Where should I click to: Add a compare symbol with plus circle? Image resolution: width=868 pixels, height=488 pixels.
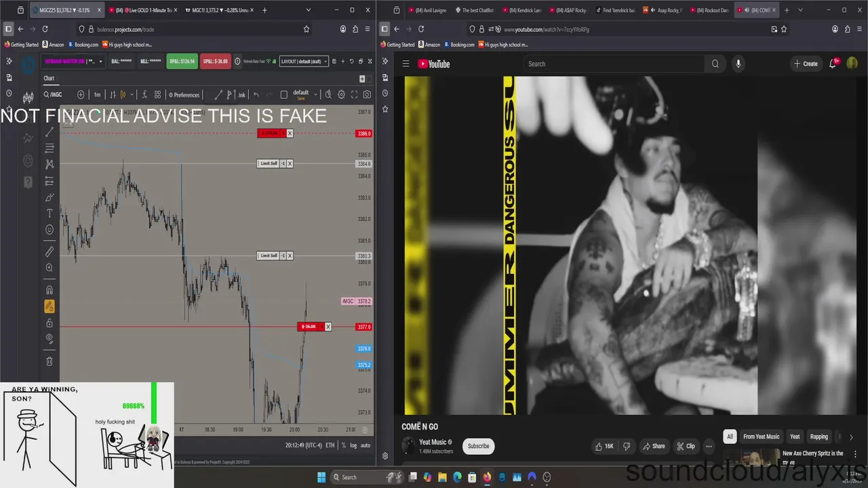click(x=81, y=95)
